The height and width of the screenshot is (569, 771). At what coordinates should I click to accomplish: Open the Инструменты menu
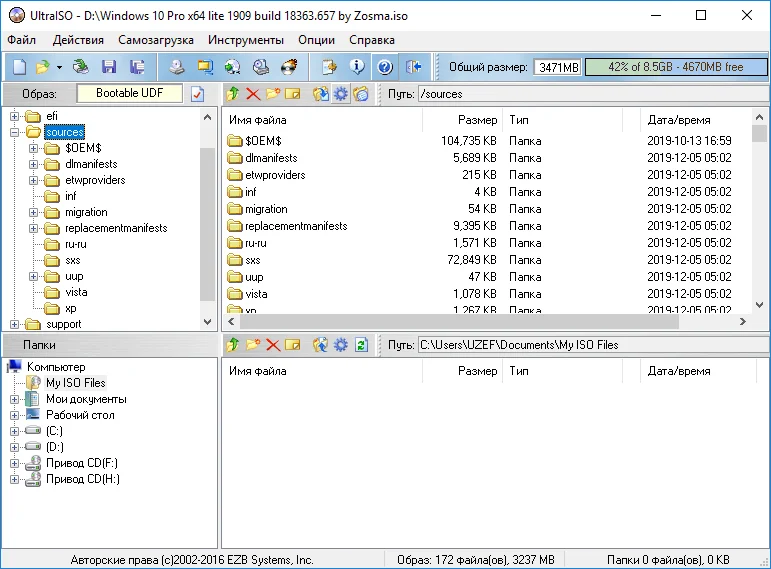(x=246, y=40)
